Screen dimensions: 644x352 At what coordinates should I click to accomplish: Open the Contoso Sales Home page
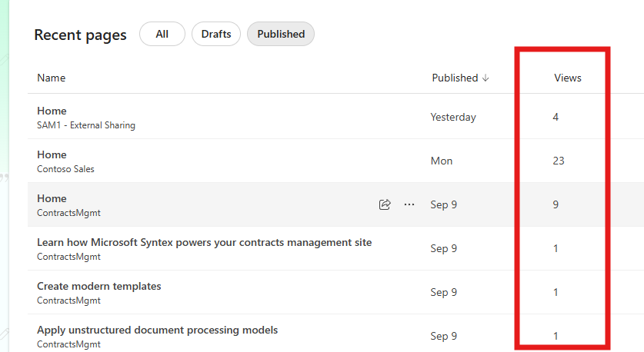click(52, 154)
